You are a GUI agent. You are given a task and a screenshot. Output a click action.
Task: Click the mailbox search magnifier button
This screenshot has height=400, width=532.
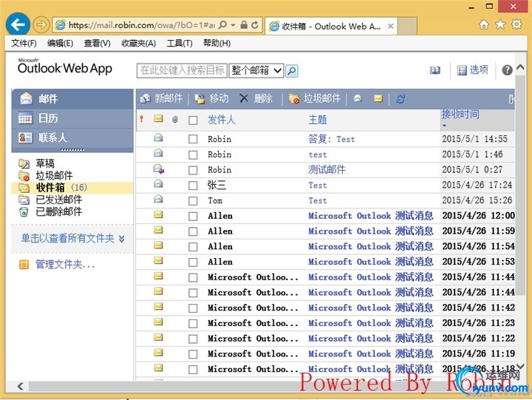click(292, 71)
